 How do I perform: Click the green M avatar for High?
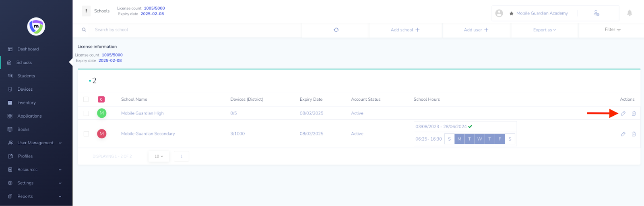point(102,113)
